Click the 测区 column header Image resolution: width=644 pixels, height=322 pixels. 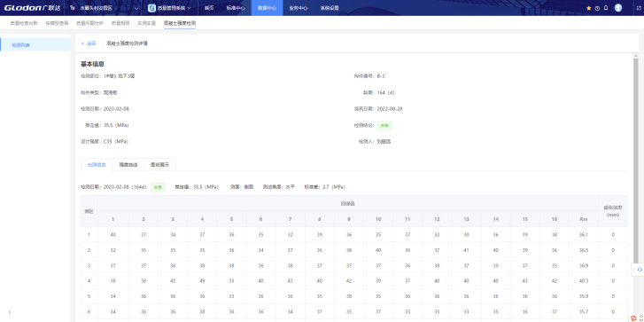pos(89,211)
